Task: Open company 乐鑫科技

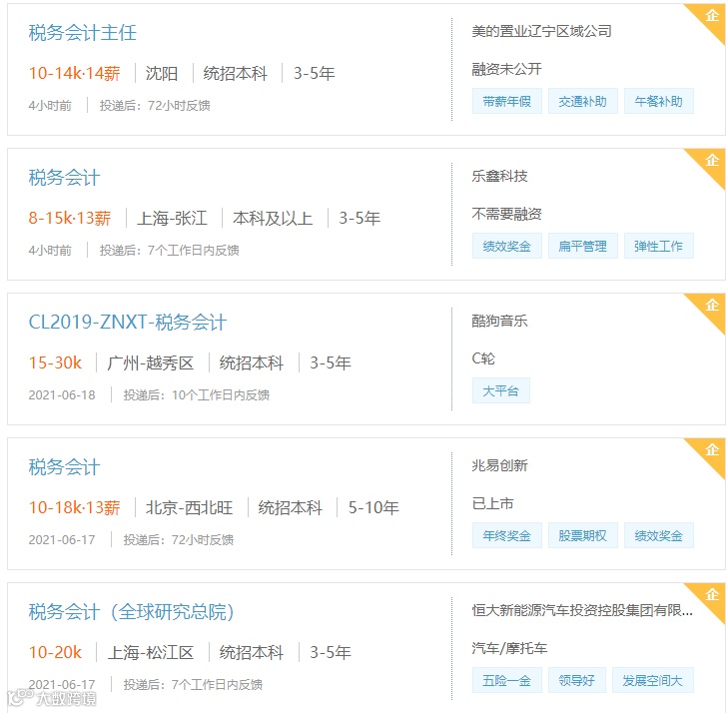Action: [x=499, y=177]
